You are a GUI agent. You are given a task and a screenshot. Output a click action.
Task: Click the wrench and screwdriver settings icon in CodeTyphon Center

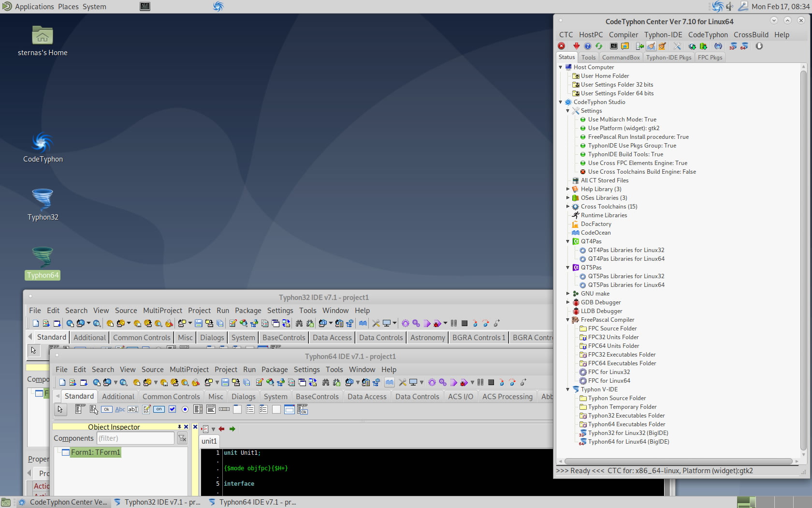pos(677,46)
